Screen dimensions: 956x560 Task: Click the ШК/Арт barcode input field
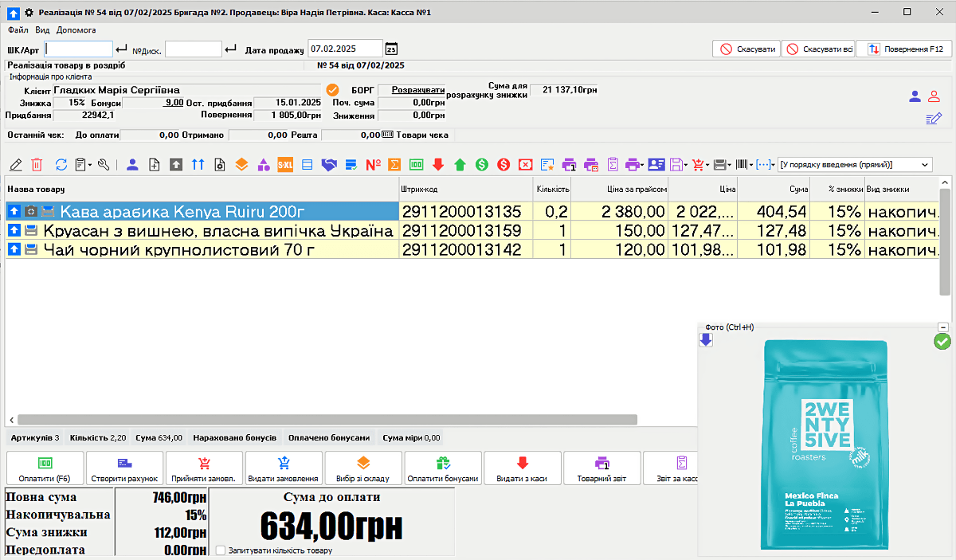pos(79,49)
